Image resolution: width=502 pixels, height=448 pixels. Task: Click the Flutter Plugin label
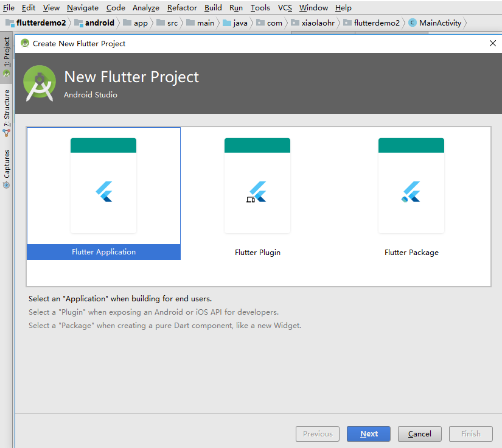coord(257,253)
